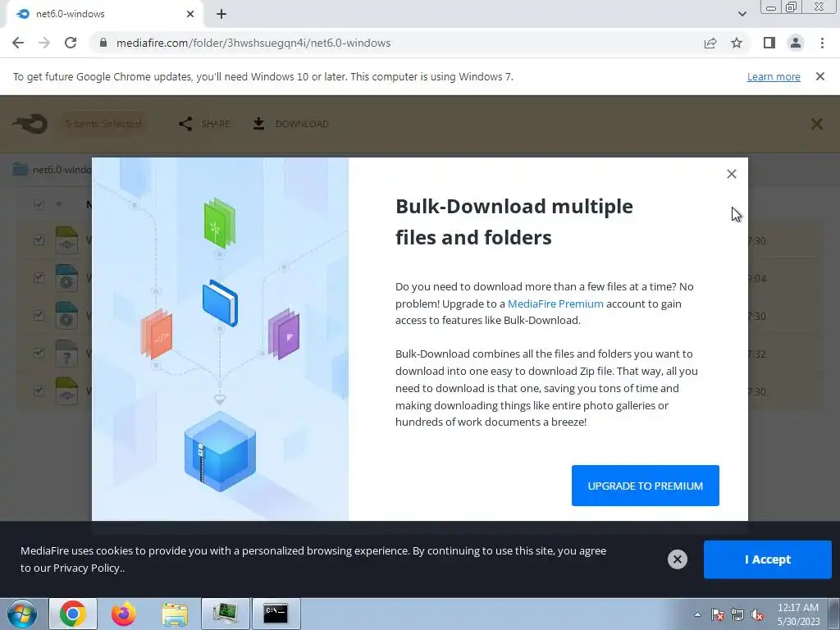Click the Share button in MediaFire toolbar
This screenshot has height=630, width=840.
click(x=204, y=124)
